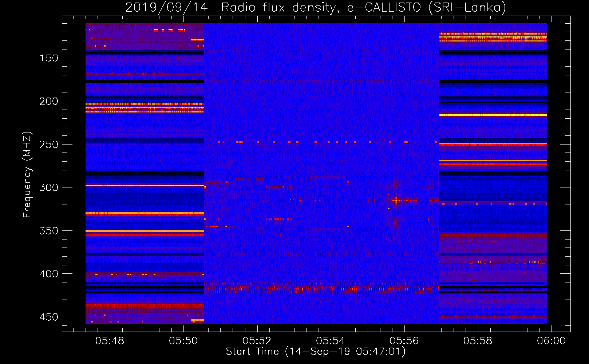Click the 05:50 time tick label
Image resolution: width=589 pixels, height=364 pixels.
pyautogui.click(x=183, y=341)
